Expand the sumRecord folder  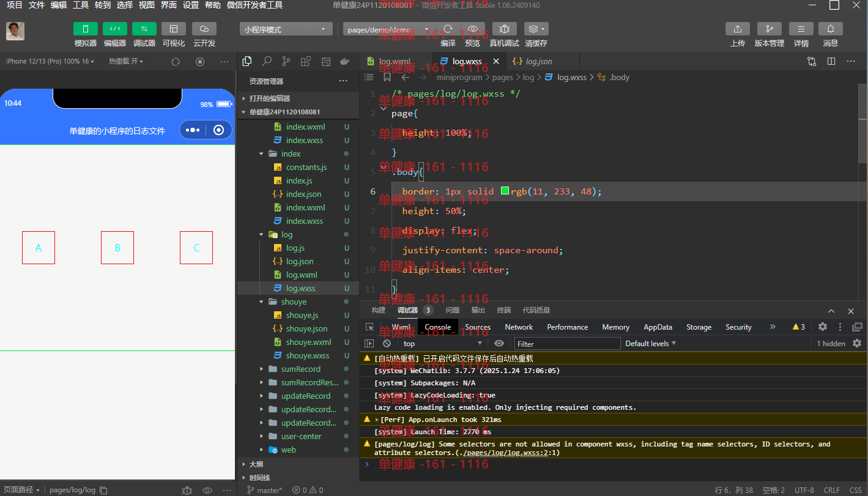click(262, 369)
